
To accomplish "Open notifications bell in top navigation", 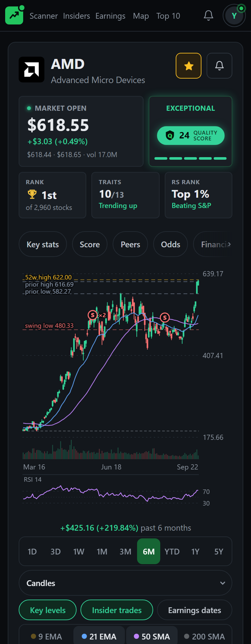I will coord(209,15).
